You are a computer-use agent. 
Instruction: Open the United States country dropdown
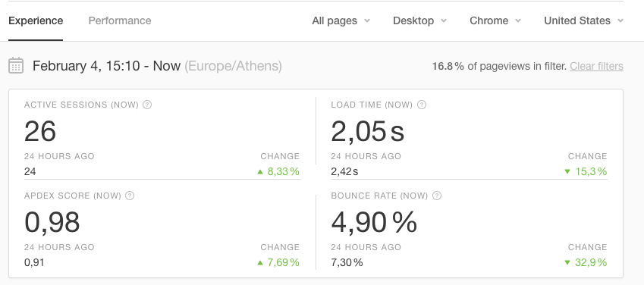583,20
